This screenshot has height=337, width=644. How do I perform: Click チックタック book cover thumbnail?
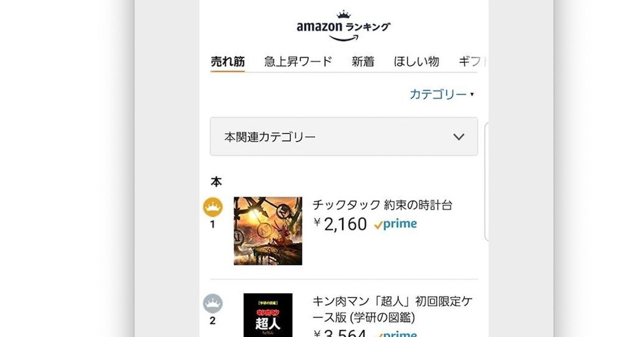268,231
